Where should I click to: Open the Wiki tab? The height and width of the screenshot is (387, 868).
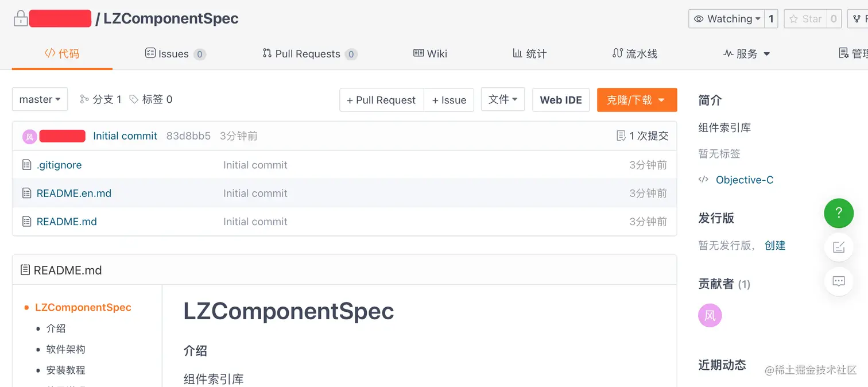[430, 54]
